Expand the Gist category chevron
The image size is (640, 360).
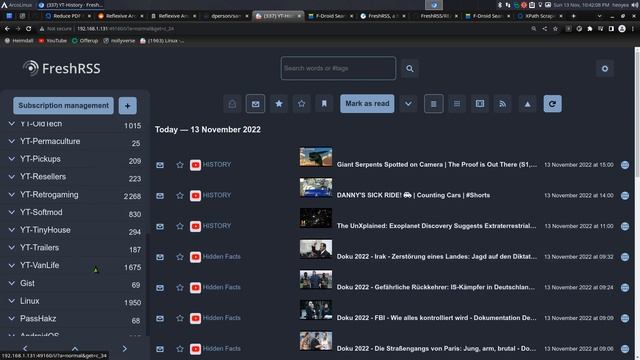click(x=11, y=283)
